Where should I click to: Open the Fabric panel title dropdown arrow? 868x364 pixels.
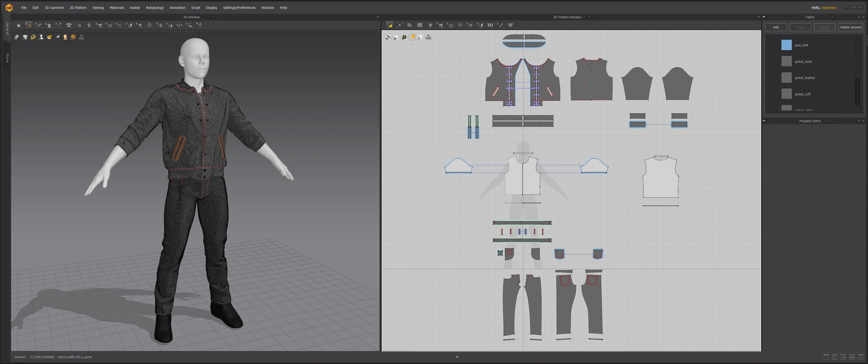point(832,17)
